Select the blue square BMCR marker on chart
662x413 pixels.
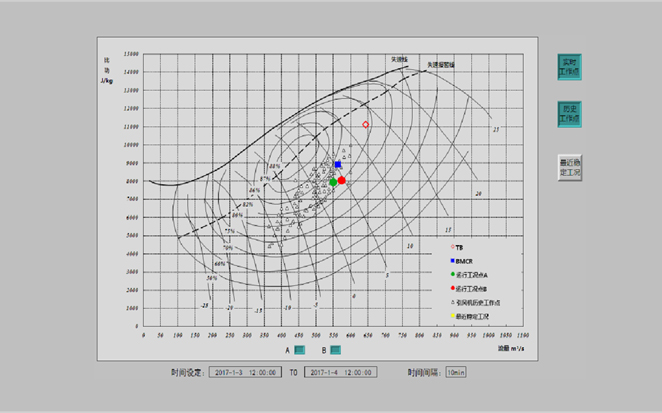(x=338, y=165)
